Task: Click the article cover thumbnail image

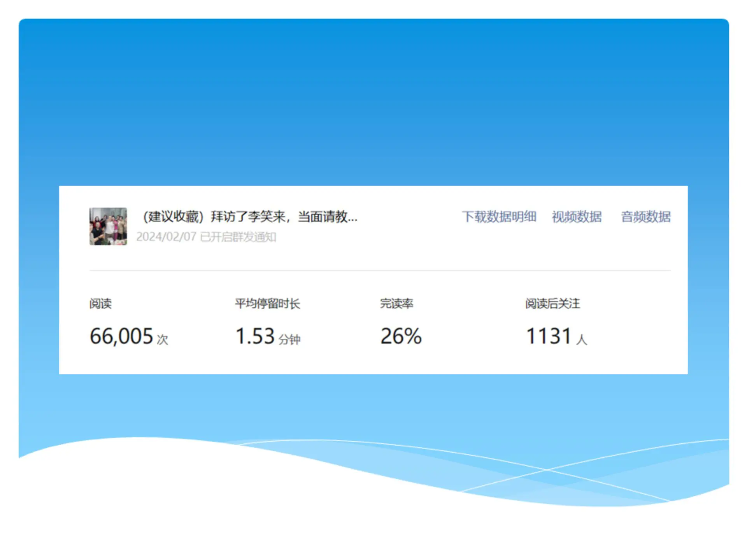Action: (108, 226)
